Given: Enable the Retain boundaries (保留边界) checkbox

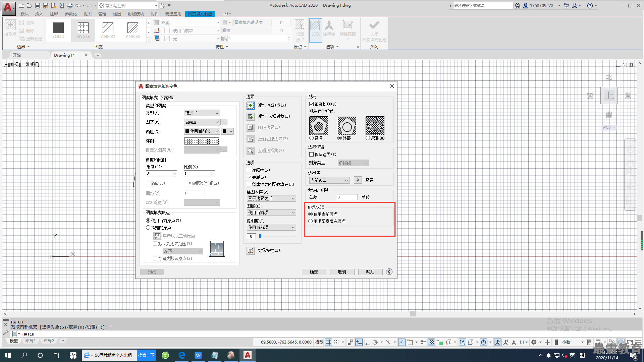Looking at the screenshot, I should coord(312,155).
